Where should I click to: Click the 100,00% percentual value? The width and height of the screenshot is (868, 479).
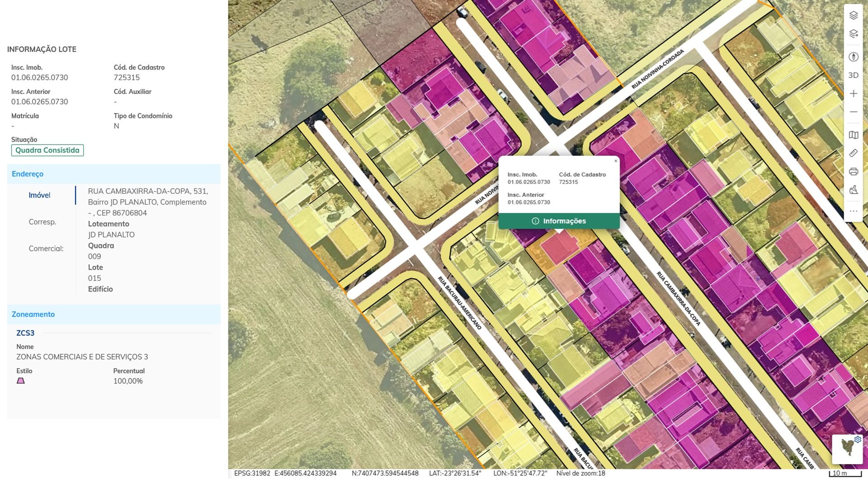click(x=128, y=381)
